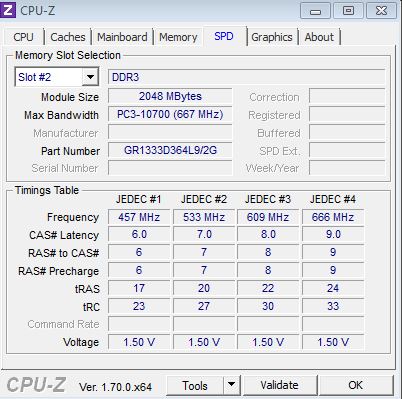The image size is (402, 399).
Task: Click the empty Manufacturer field
Action: click(x=170, y=132)
